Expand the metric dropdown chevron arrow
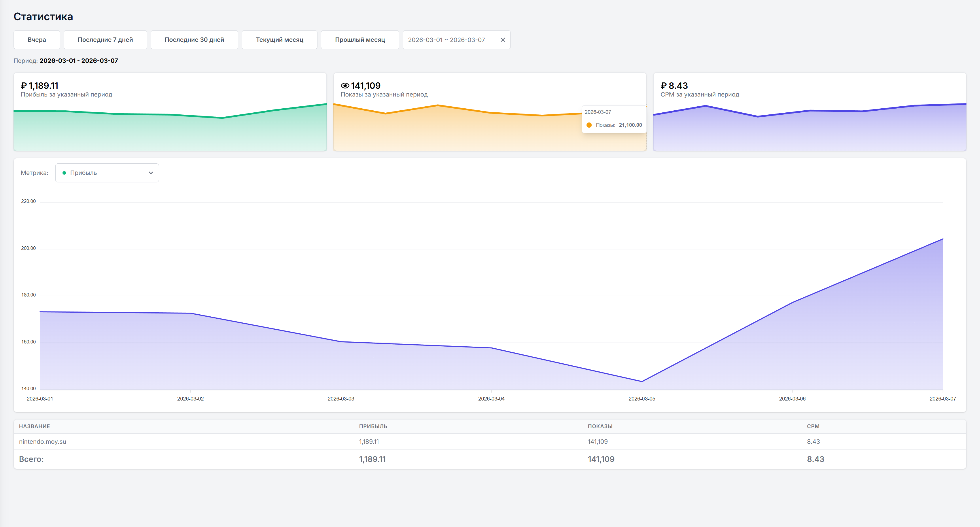 pyautogui.click(x=151, y=173)
